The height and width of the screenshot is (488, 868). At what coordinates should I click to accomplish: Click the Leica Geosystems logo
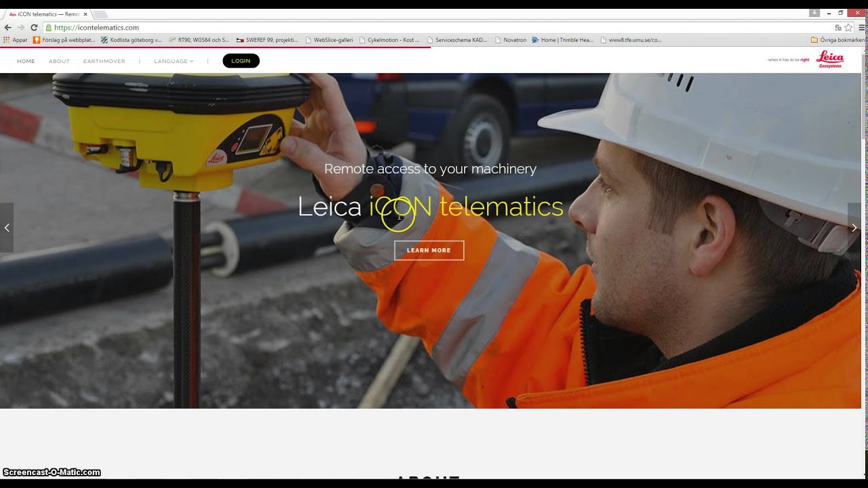(829, 60)
